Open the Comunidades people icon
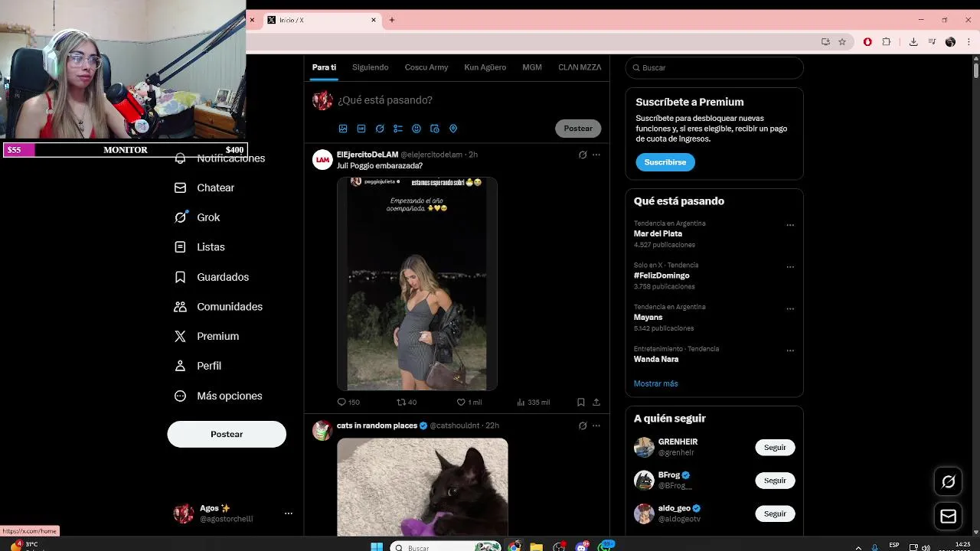This screenshot has width=980, height=551. point(180,306)
